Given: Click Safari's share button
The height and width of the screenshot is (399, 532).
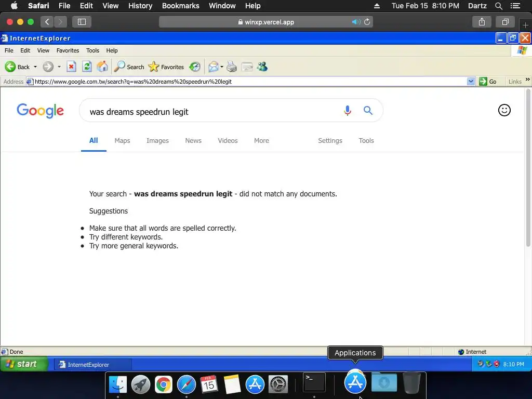Looking at the screenshot, I should [x=482, y=22].
